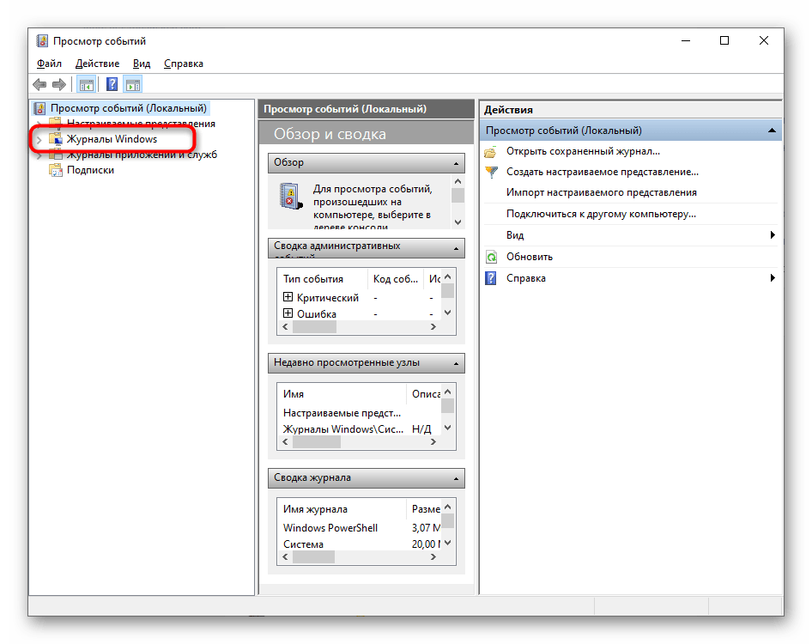Screen dimensions: 812x644
Task: Expand the Ошибка events group
Action: pos(287,313)
